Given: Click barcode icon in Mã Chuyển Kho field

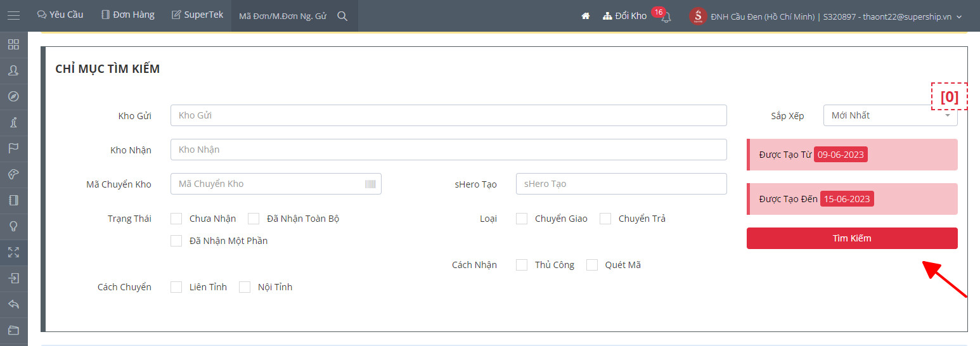Looking at the screenshot, I should point(370,184).
